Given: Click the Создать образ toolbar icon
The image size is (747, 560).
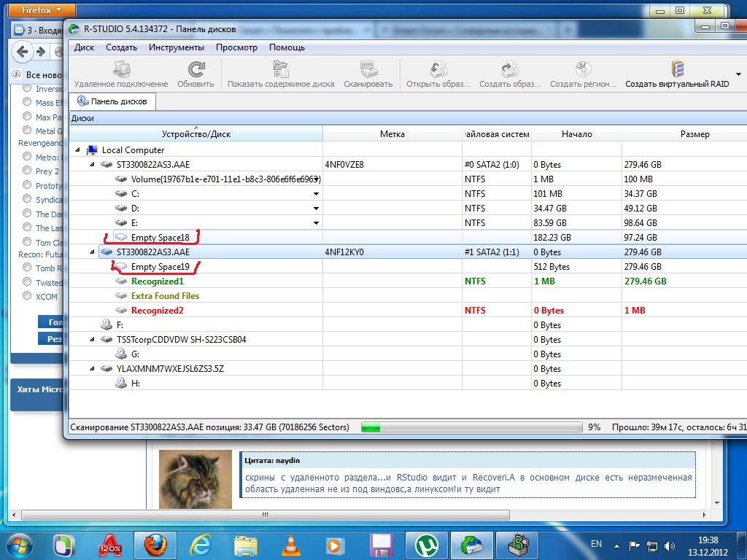Looking at the screenshot, I should point(510,69).
